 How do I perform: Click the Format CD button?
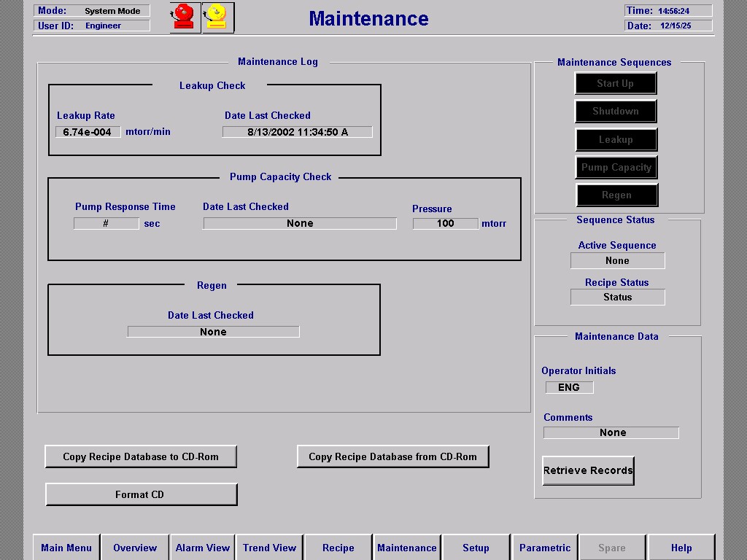[x=140, y=494]
